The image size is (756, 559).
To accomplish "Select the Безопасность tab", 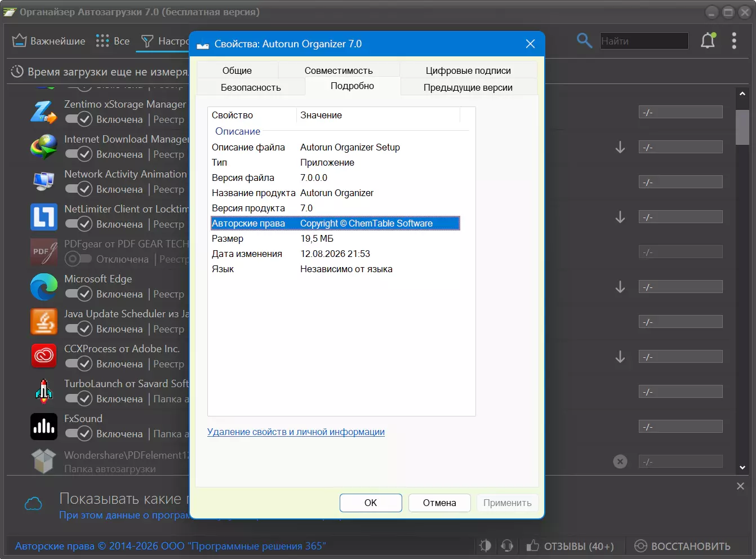I will coord(251,87).
